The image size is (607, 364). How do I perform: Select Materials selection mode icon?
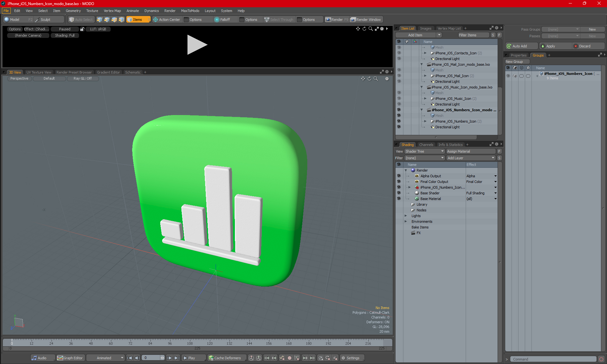(x=121, y=20)
